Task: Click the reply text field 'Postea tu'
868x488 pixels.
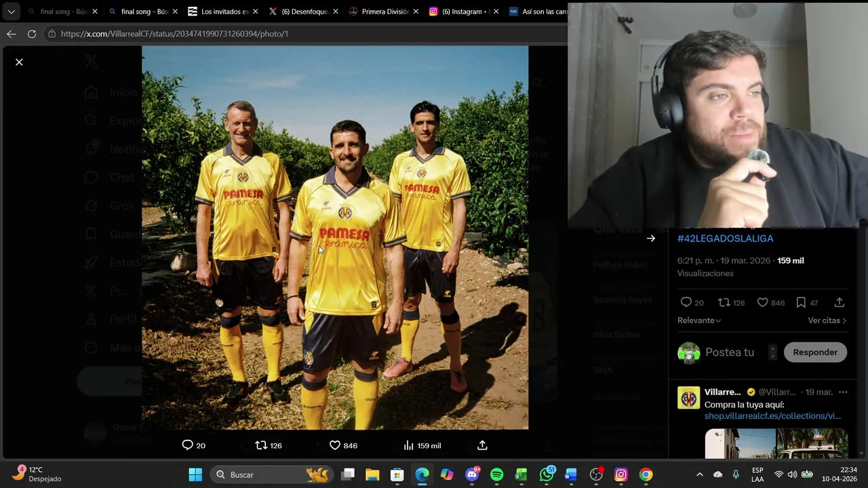Action: coord(730,352)
